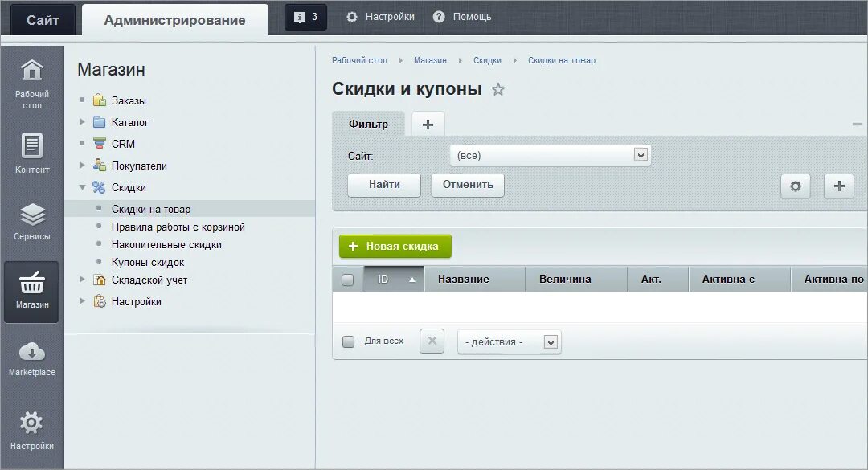Click the Каталог folder icon
This screenshot has width=868, height=470.
coord(99,122)
